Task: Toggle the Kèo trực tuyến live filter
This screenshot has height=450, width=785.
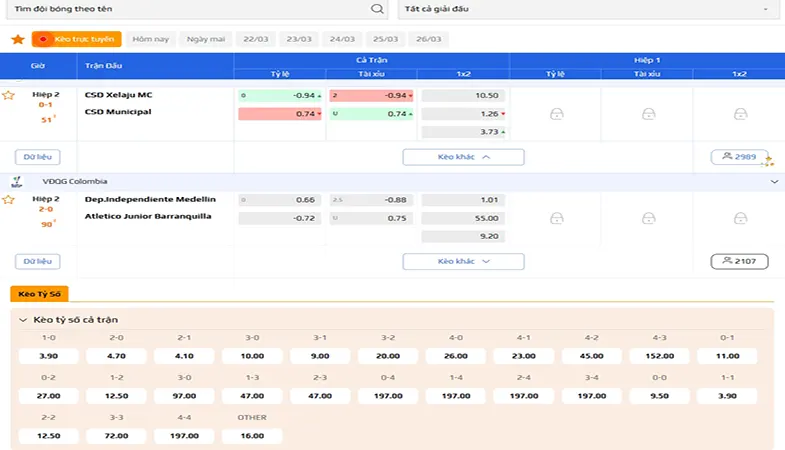Action: [x=77, y=39]
